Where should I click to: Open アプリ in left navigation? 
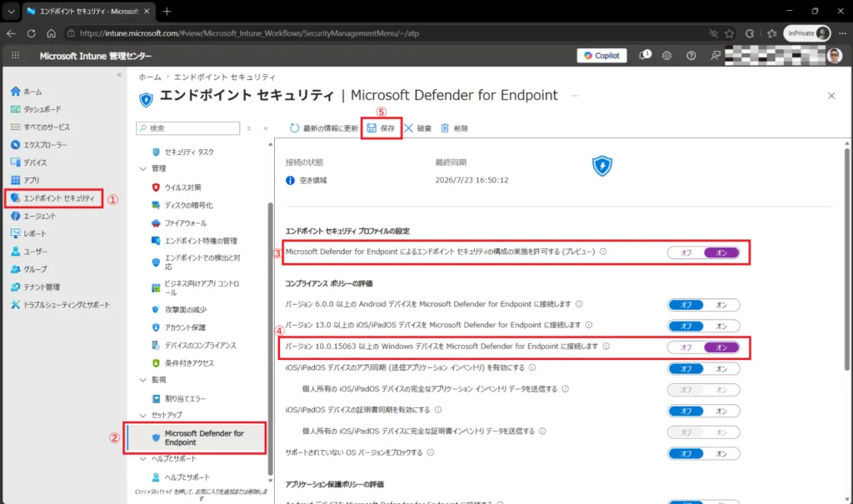[25, 180]
